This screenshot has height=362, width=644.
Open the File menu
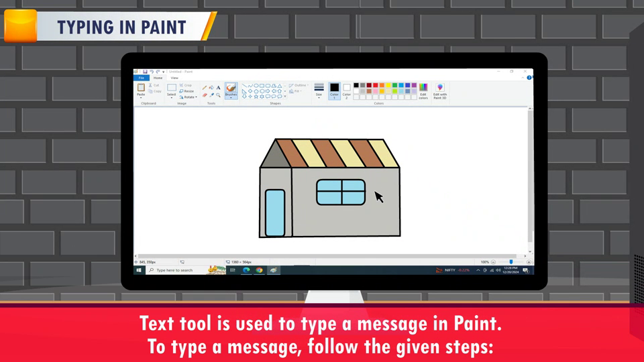click(x=142, y=78)
